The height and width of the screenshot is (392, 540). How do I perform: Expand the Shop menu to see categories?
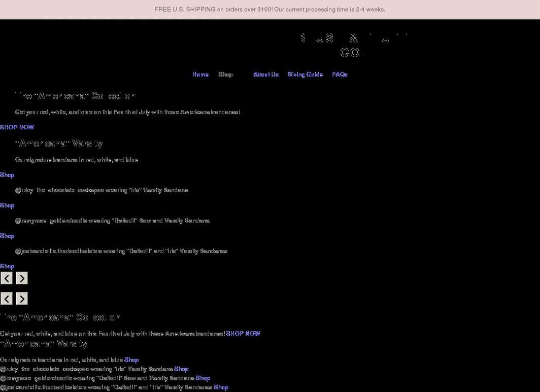pyautogui.click(x=225, y=74)
